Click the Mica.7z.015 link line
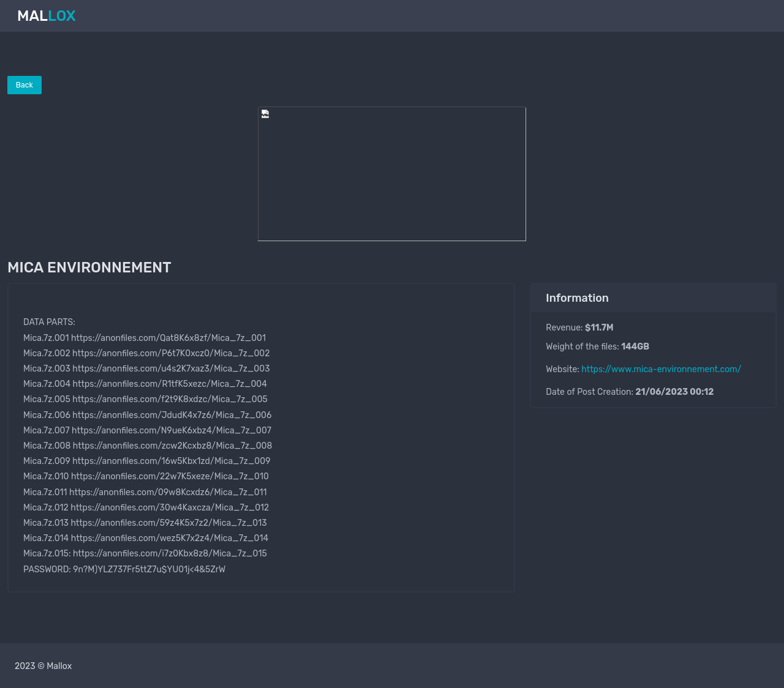Image resolution: width=784 pixels, height=688 pixels. pyautogui.click(x=145, y=553)
